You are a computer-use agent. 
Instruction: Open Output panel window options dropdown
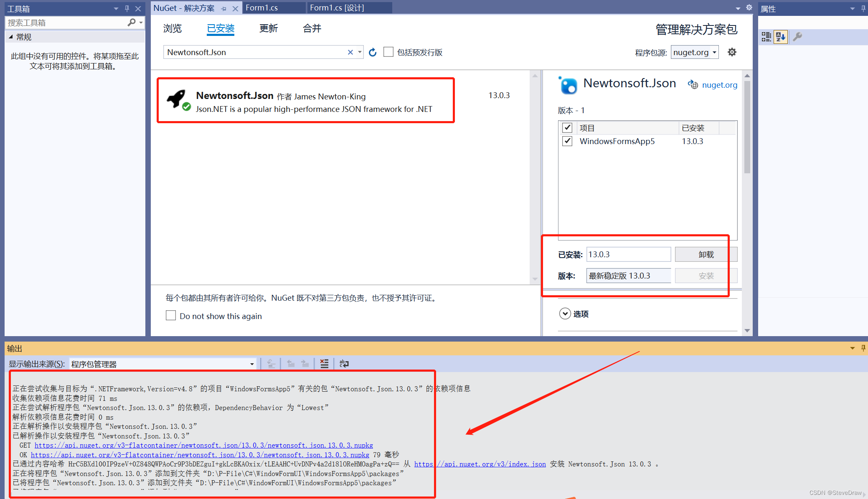click(x=853, y=348)
